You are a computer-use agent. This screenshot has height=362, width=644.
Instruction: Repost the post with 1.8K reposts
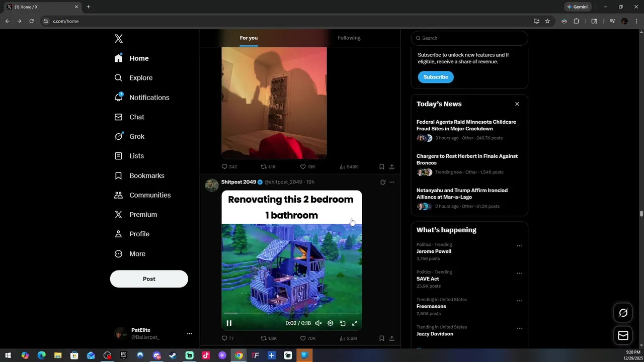(268, 338)
